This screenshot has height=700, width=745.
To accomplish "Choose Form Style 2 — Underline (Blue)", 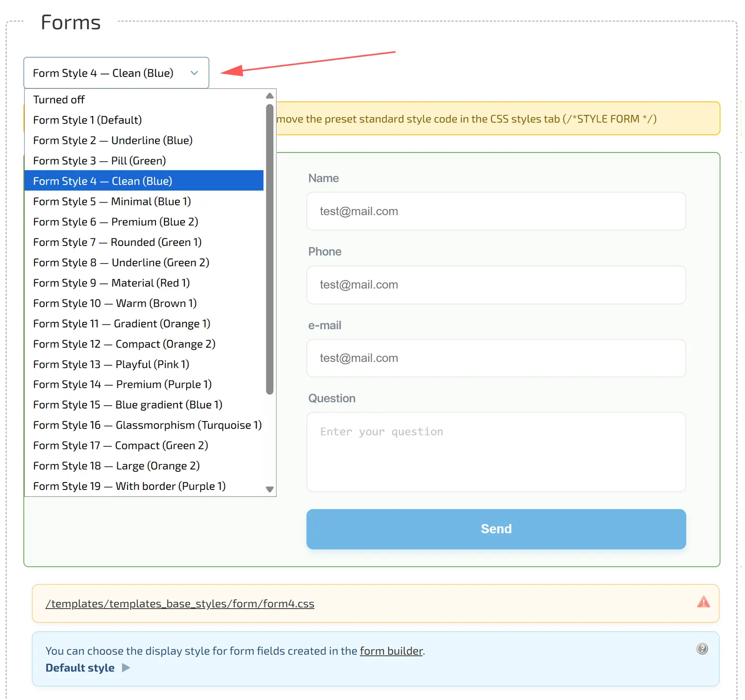I will [x=144, y=140].
